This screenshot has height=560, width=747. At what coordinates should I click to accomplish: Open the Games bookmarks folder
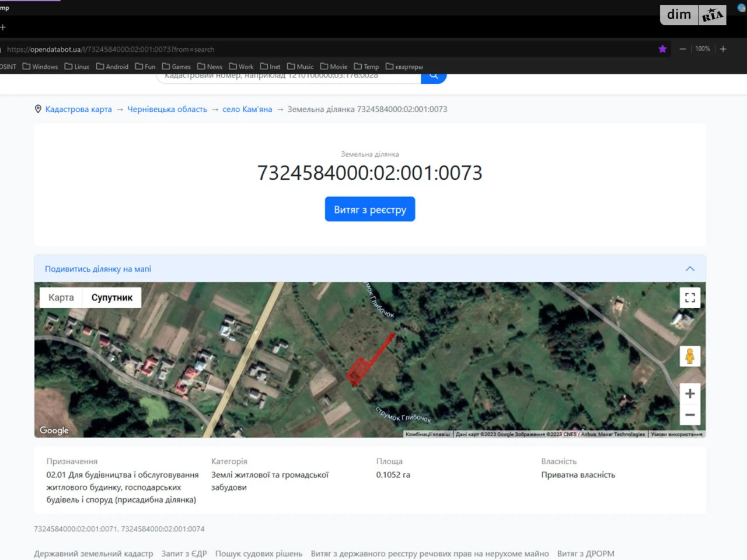pos(176,66)
